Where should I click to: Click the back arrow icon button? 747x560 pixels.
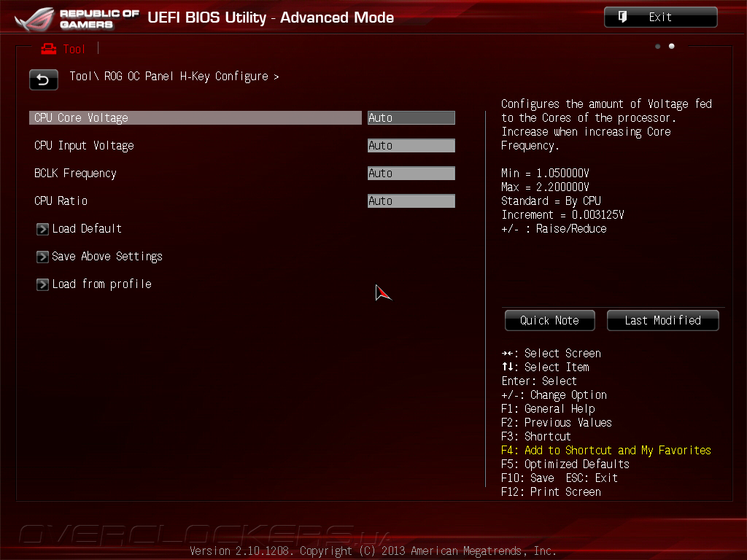coord(43,79)
